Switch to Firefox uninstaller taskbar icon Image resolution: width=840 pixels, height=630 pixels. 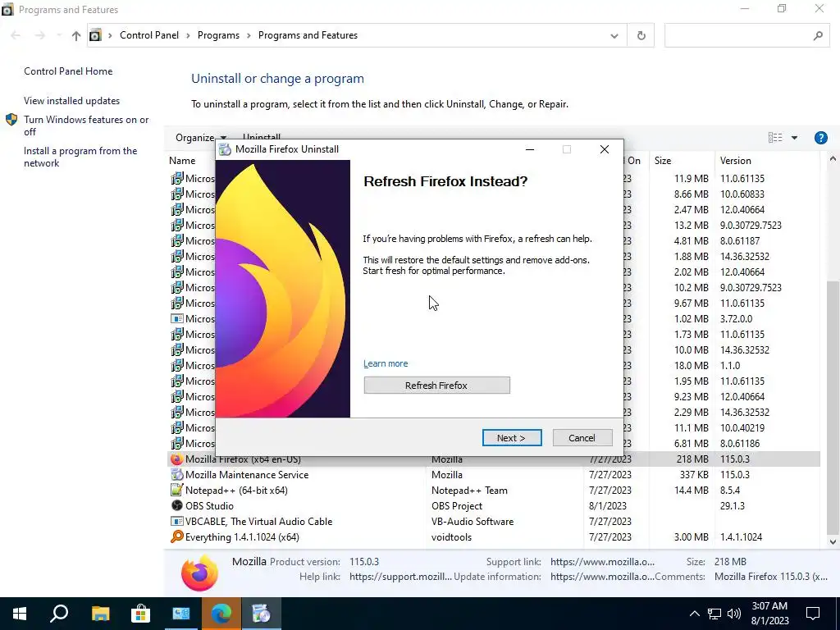262,614
